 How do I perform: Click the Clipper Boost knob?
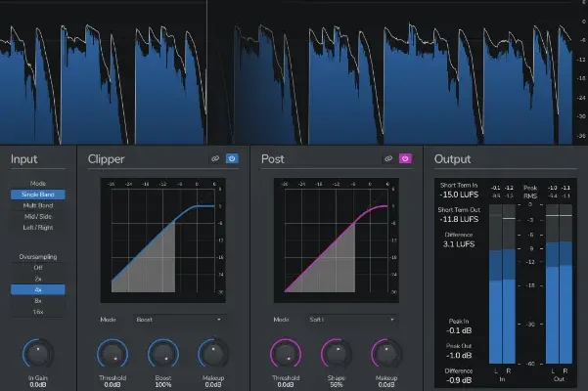pos(162,353)
